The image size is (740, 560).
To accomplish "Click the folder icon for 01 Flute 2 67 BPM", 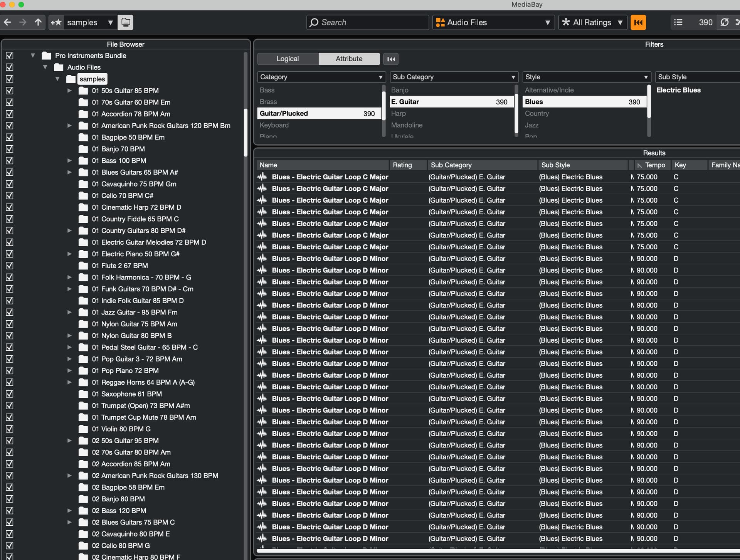I will click(x=83, y=266).
